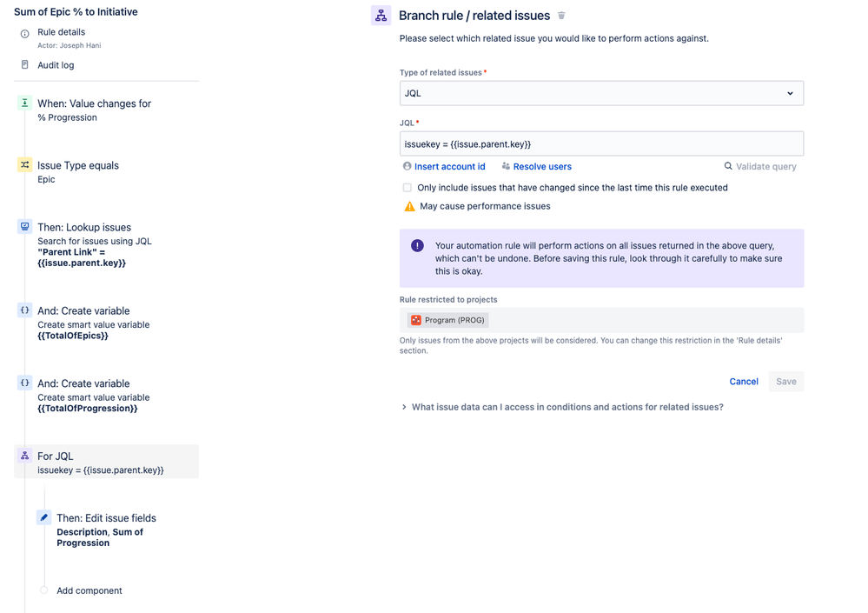Select Create variable TotalOfProgression step
The height and width of the screenshot is (613, 868).
coord(94,396)
